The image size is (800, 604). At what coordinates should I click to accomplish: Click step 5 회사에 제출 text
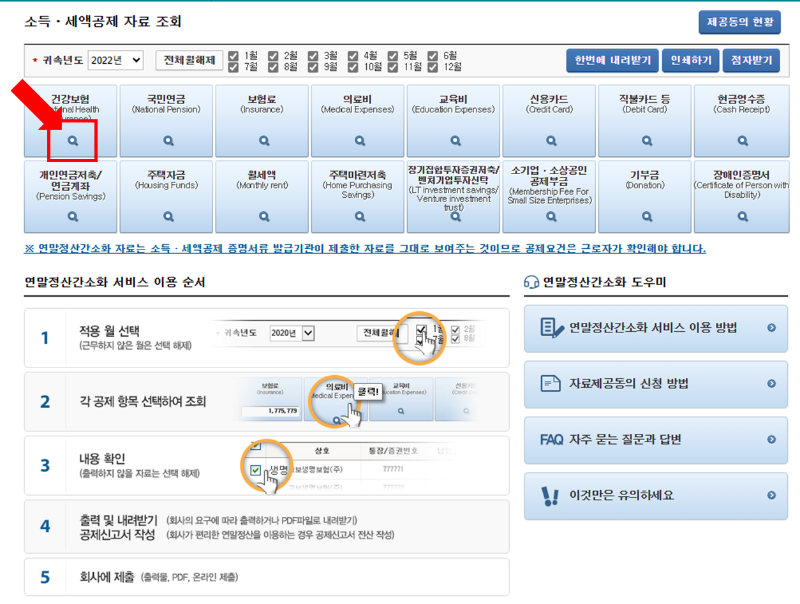coord(107,577)
